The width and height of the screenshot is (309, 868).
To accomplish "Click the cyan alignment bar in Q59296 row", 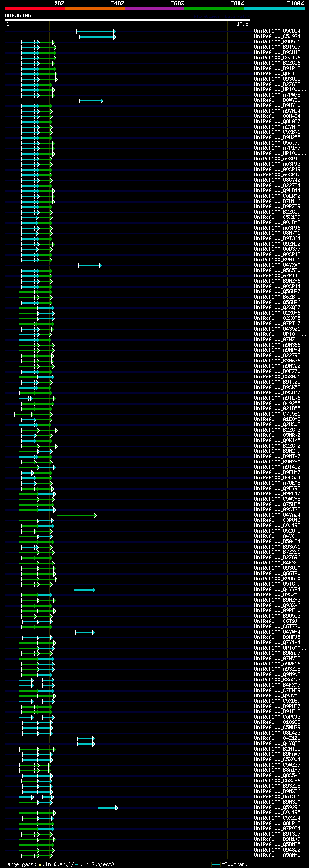I will pyautogui.click(x=108, y=808).
